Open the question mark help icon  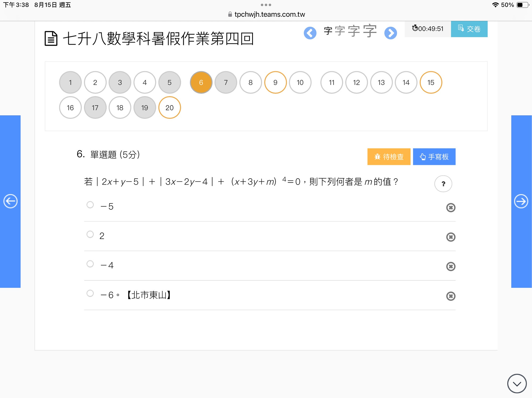[x=443, y=184]
